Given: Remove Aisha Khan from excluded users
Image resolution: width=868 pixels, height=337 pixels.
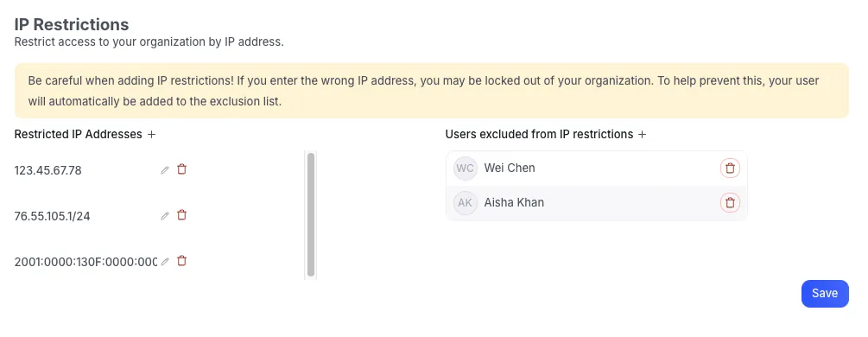Looking at the screenshot, I should (x=730, y=202).
